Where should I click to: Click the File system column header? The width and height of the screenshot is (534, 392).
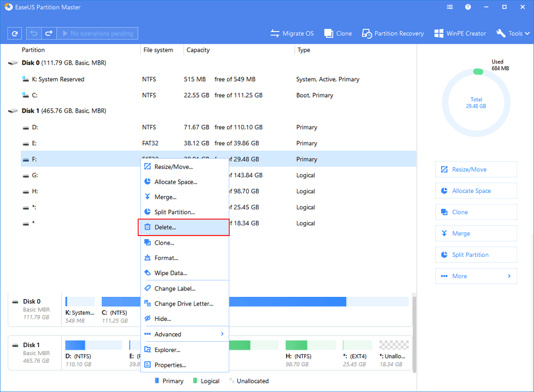tap(158, 50)
